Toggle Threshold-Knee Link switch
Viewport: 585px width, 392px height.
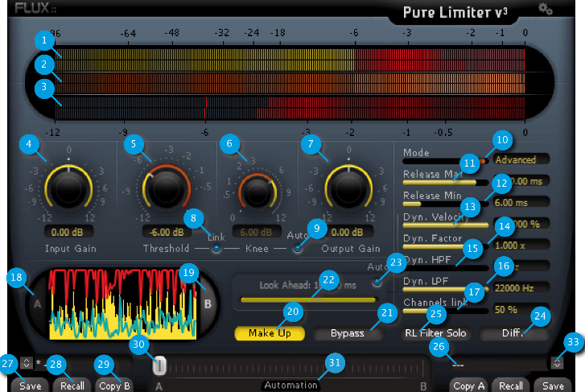(216, 250)
